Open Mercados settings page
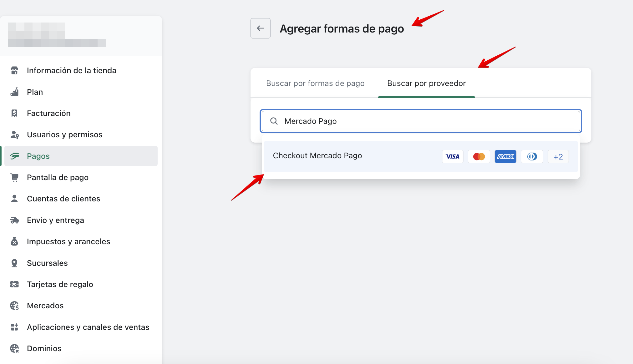Viewport: 633px width, 364px height. tap(45, 306)
